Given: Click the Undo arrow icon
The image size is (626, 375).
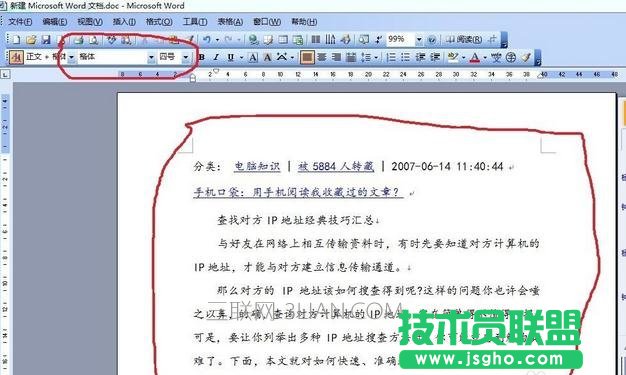Looking at the screenshot, I should click(x=207, y=39).
